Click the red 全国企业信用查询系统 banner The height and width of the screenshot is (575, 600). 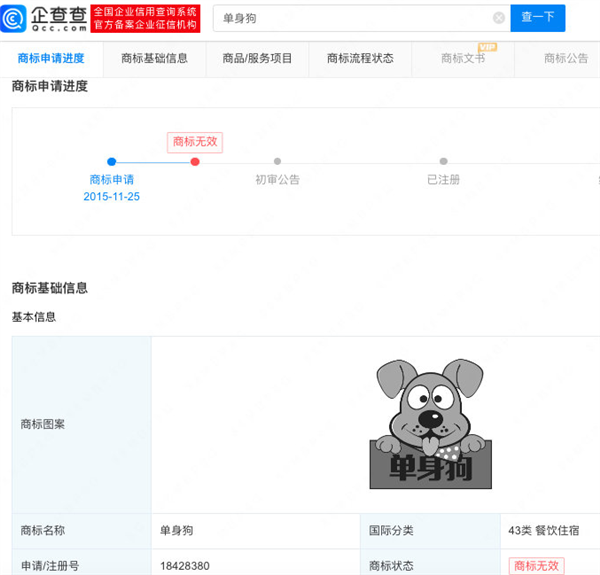[145, 18]
